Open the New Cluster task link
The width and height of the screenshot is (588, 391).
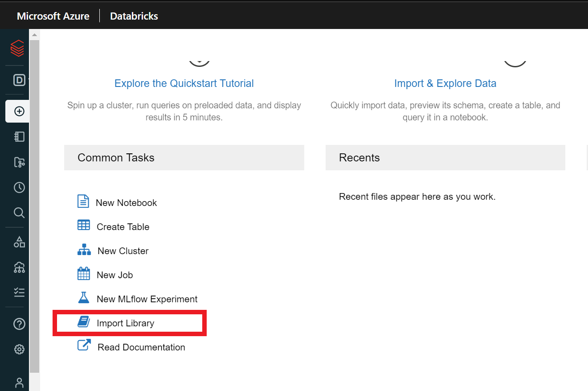click(x=123, y=251)
